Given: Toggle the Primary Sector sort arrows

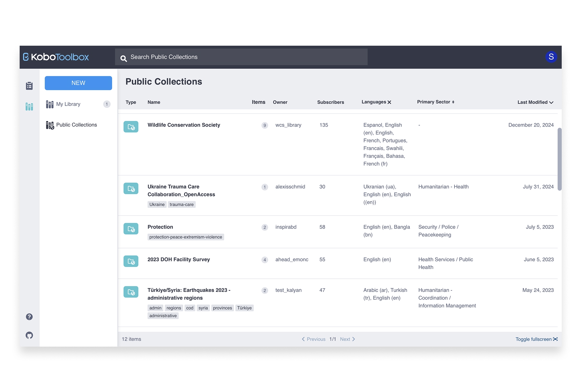Looking at the screenshot, I should 453,102.
